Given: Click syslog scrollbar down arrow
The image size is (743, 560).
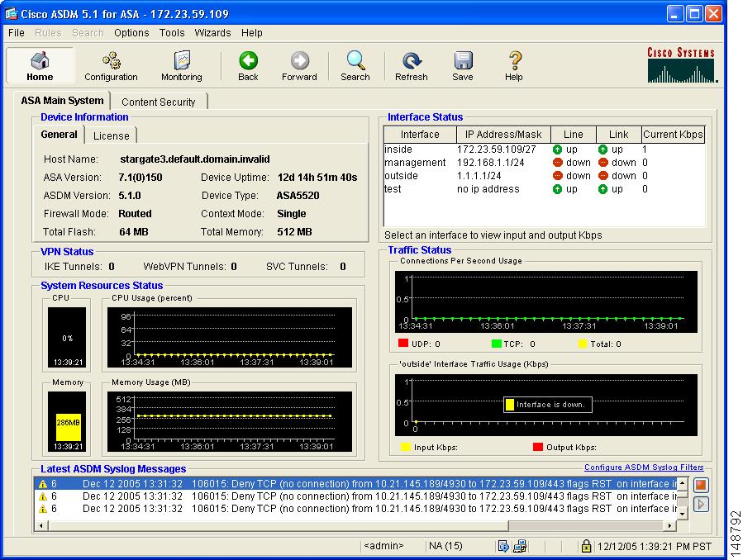Looking at the screenshot, I should point(682,514).
